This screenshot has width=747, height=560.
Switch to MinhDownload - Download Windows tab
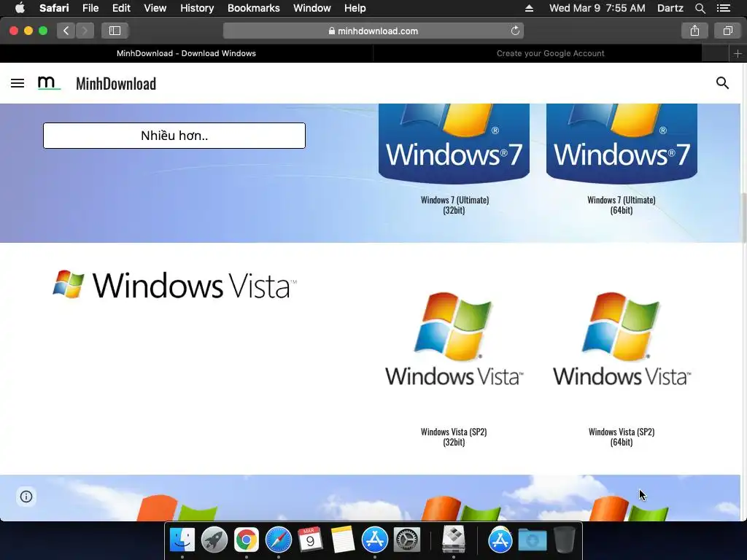point(186,53)
